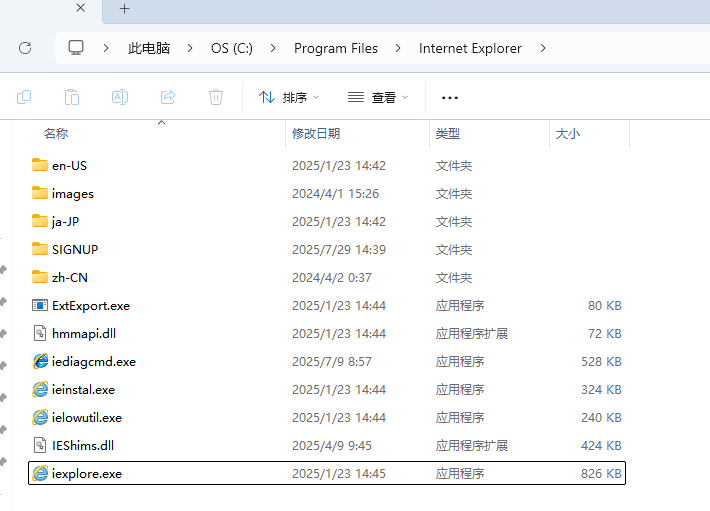Select file name hmmapi.dll
Screen dimensions: 710x511
click(84, 334)
